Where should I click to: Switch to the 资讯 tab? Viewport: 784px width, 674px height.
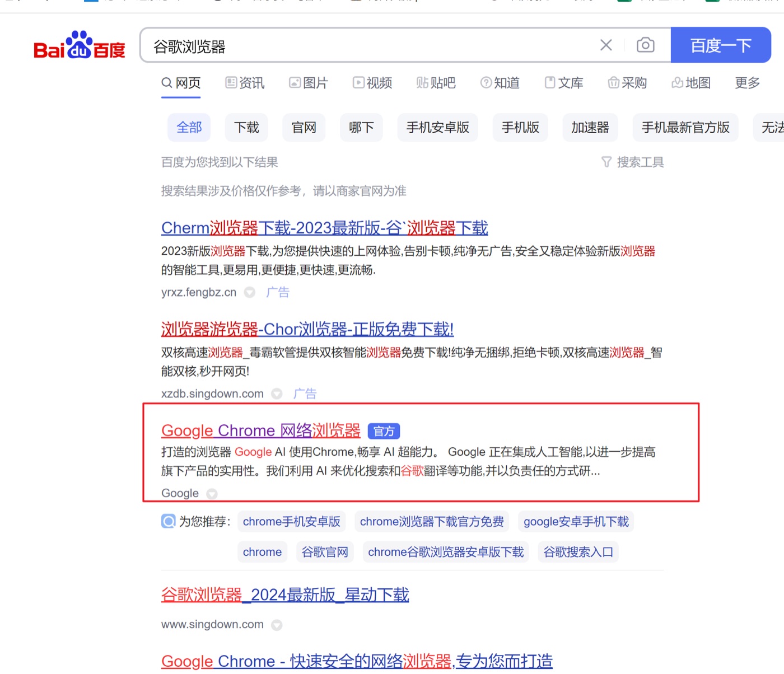[x=245, y=83]
